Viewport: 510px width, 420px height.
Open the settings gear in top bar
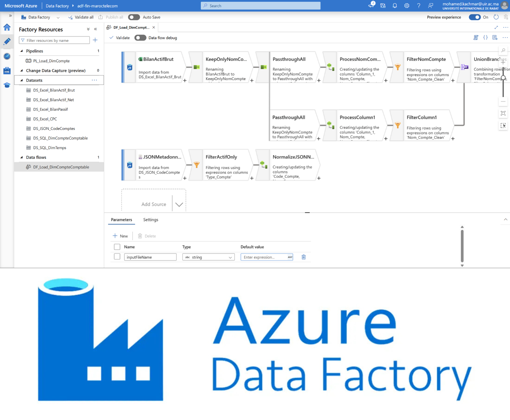(x=407, y=6)
